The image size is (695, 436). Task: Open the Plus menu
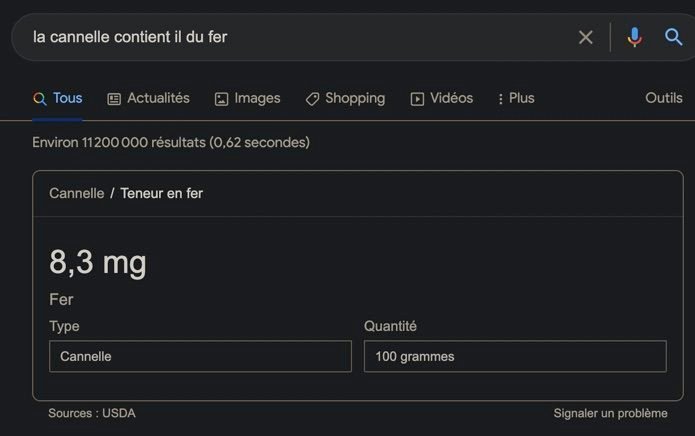click(516, 98)
